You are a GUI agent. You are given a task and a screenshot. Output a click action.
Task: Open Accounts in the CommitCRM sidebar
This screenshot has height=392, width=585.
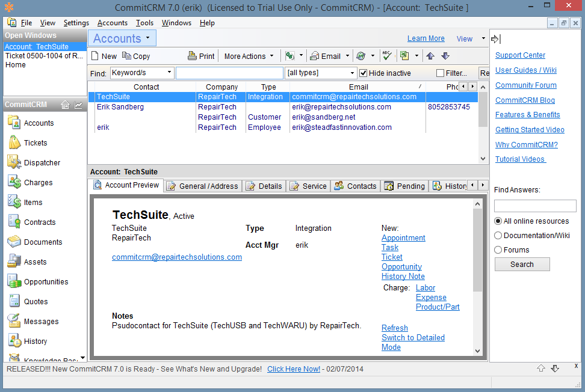[x=31, y=123]
